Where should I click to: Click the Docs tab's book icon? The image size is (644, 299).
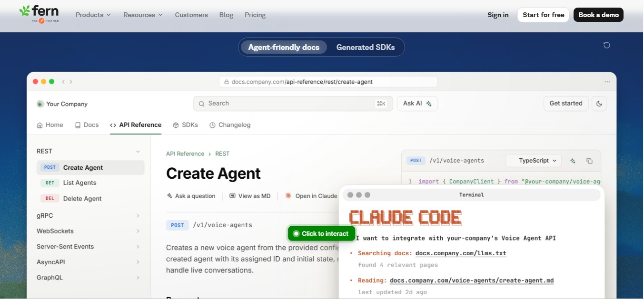click(x=78, y=125)
